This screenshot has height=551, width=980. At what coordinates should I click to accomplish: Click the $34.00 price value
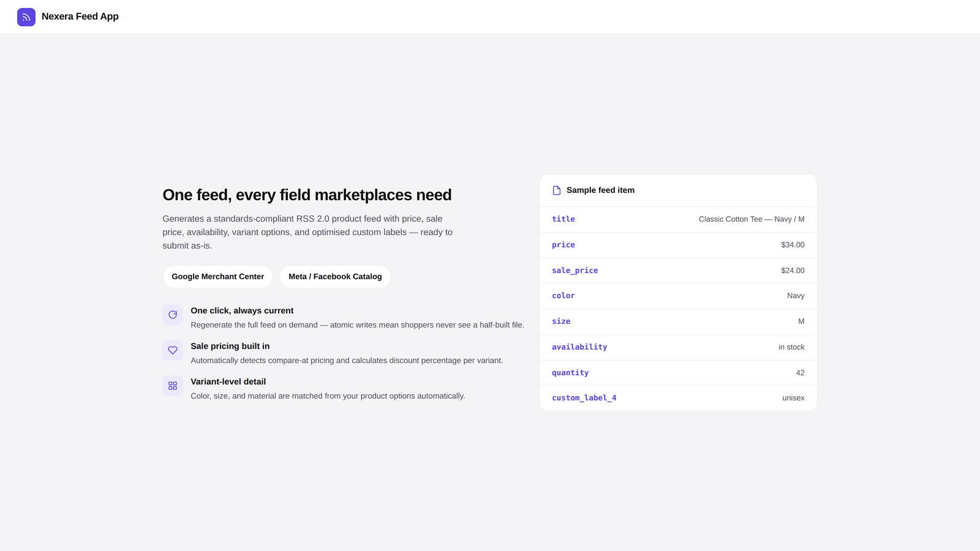click(x=793, y=245)
